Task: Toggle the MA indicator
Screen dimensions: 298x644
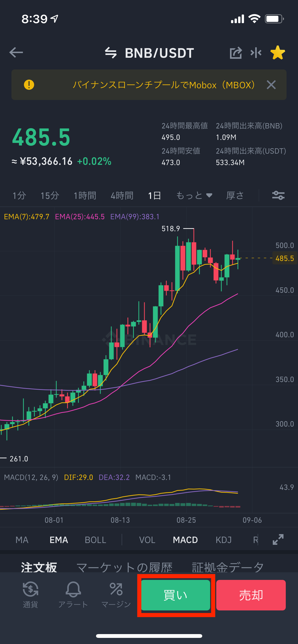Action: pos(22,540)
